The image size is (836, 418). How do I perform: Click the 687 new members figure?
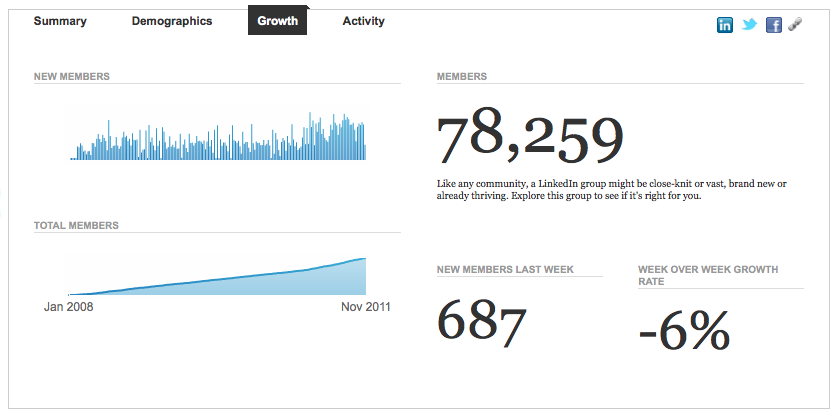(x=482, y=326)
